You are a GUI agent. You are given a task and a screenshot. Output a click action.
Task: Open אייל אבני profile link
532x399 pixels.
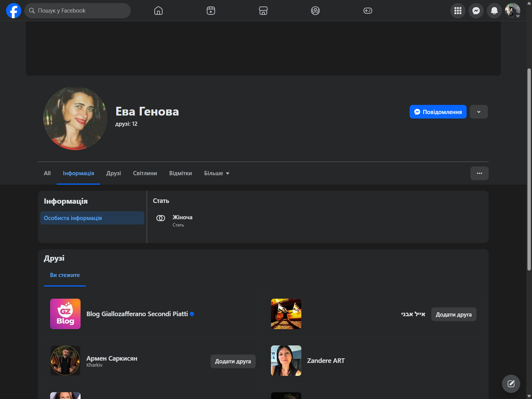(413, 314)
